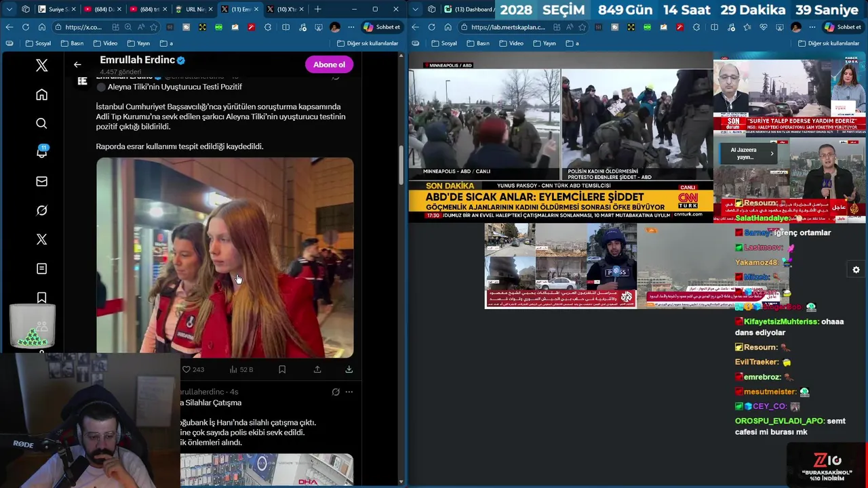
Task: Share the Aleyna Tilki tweet
Action: point(317,369)
